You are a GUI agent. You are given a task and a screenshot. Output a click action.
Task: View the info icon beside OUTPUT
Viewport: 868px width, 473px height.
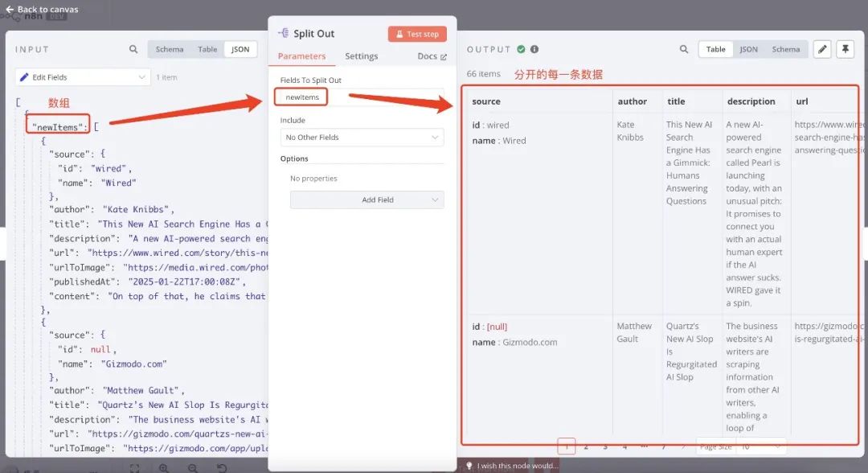point(534,49)
